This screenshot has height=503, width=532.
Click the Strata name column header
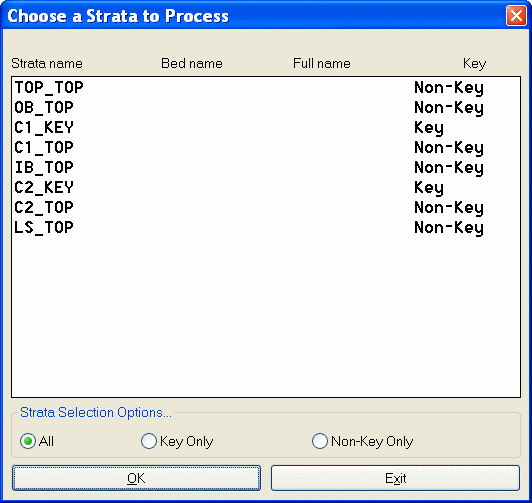pyautogui.click(x=47, y=63)
